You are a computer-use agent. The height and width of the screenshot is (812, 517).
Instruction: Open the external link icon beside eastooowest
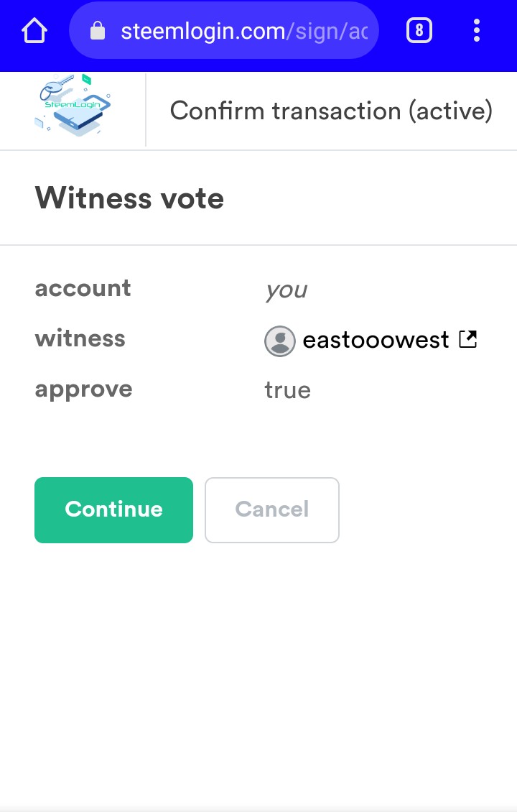point(468,339)
